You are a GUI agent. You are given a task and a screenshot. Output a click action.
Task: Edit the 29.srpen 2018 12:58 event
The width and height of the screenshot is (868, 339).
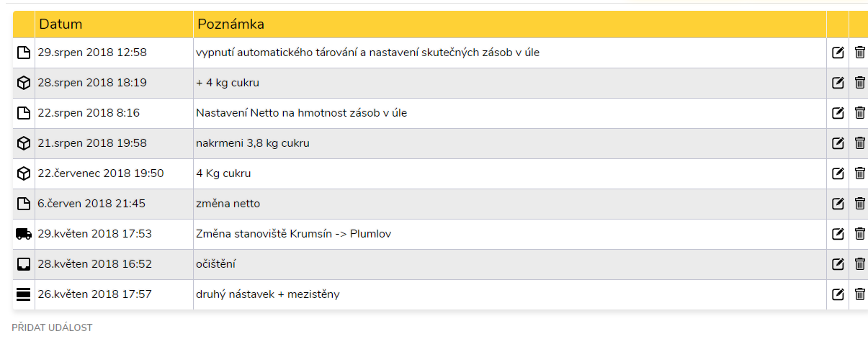[838, 53]
